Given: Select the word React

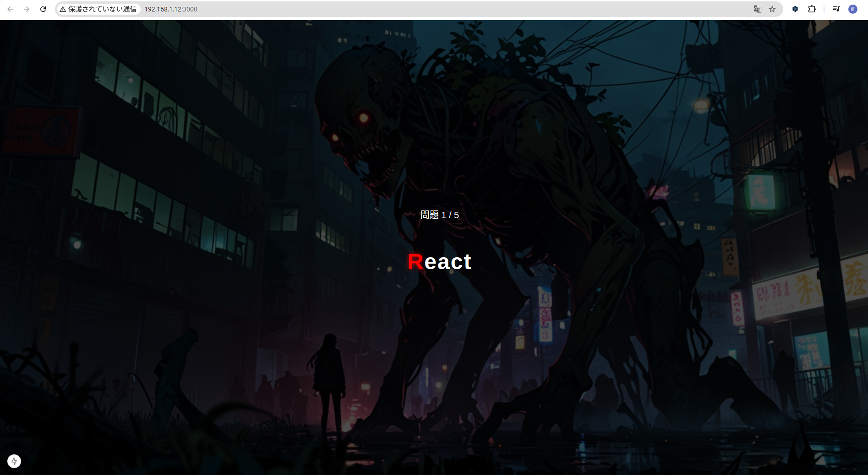Looking at the screenshot, I should (440, 262).
